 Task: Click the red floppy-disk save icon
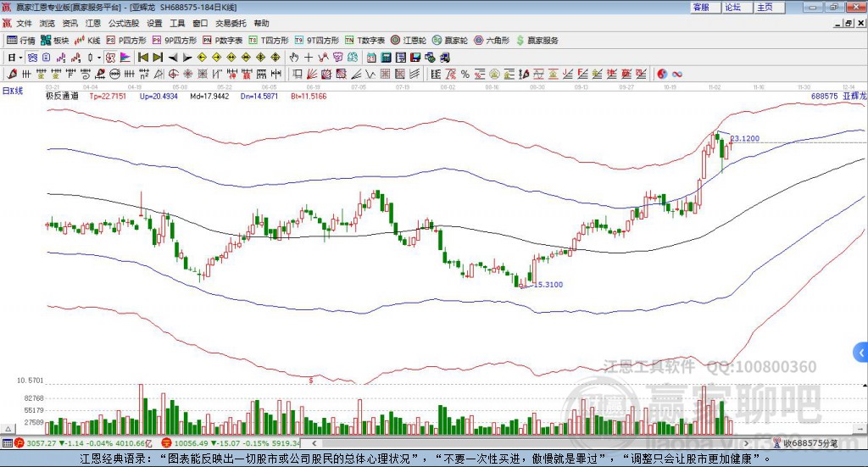[x=415, y=58]
